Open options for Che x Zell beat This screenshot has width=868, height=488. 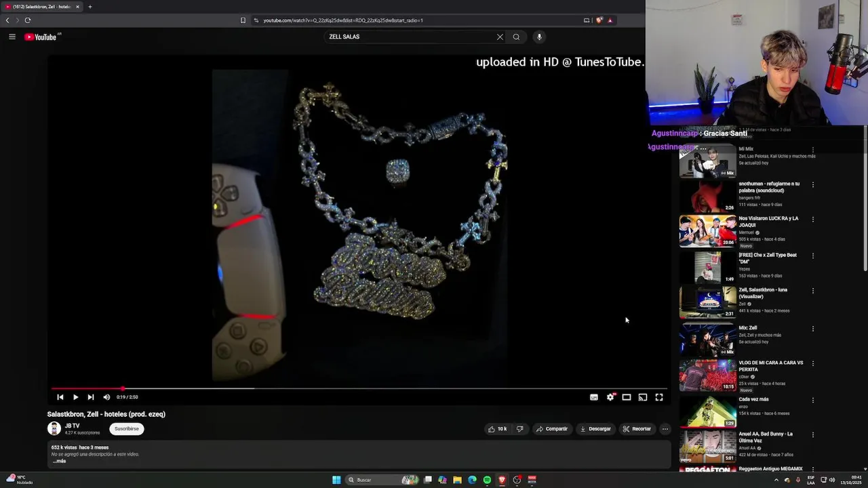[x=813, y=256]
